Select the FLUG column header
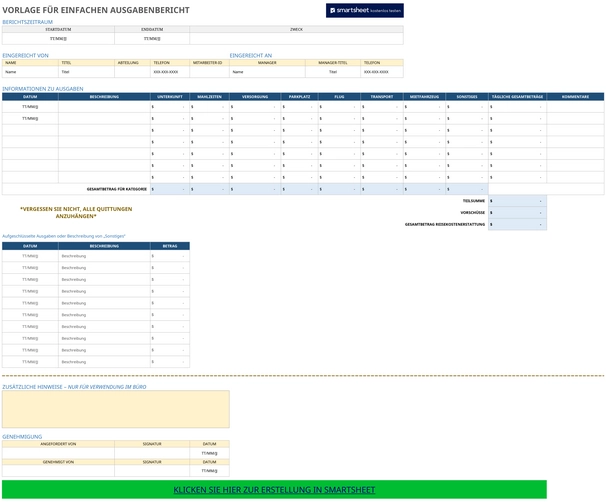Viewport: 606px width, 502px height. tap(339, 97)
